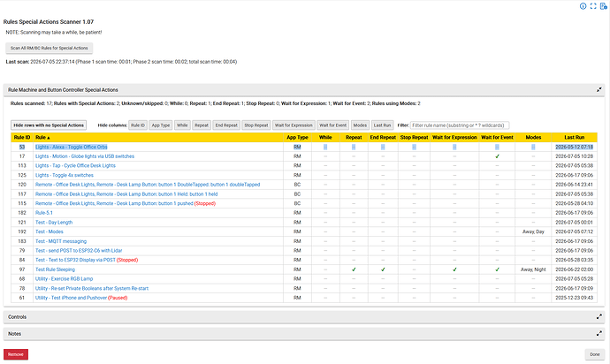Viewport: 610px width, 364px height.
Task: Open the app info icon
Action: (x=583, y=6)
